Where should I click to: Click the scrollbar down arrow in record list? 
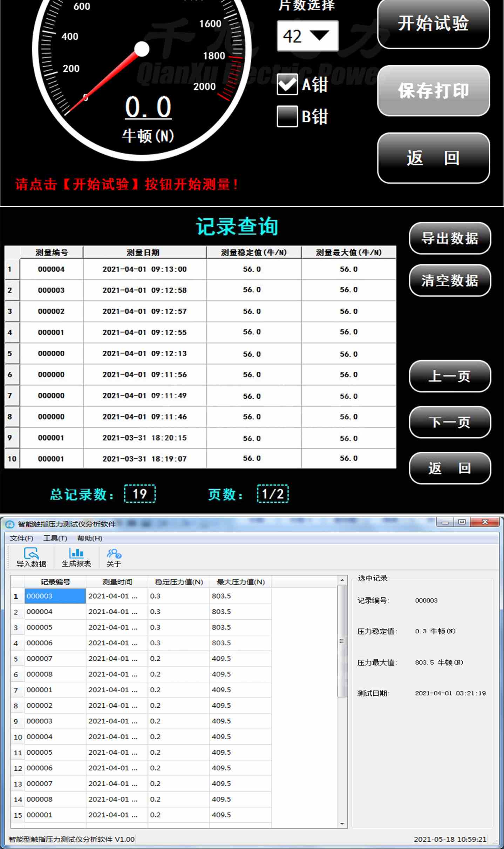point(342,824)
